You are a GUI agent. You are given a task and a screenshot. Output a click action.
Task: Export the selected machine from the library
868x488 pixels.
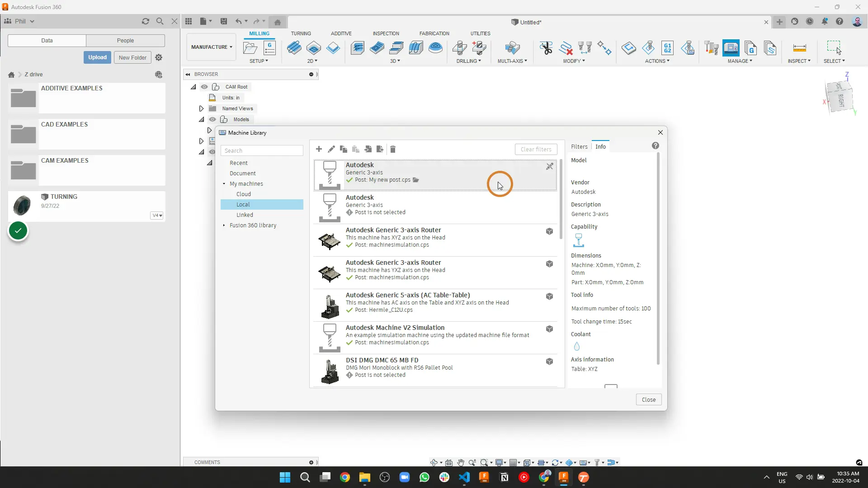pos(380,149)
